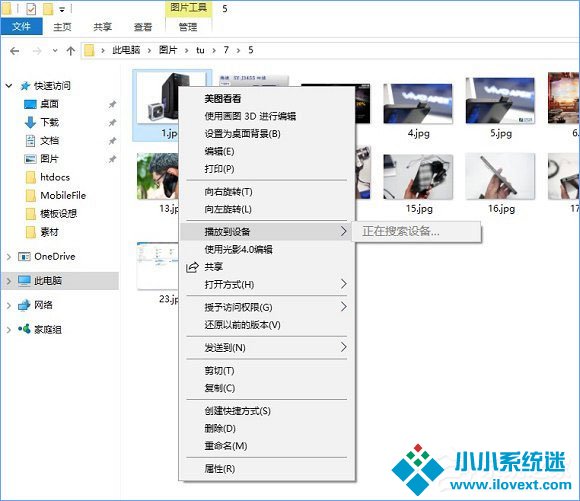Open the recent locations dropdown arrow
Screen dimensions: 580x501
point(55,51)
